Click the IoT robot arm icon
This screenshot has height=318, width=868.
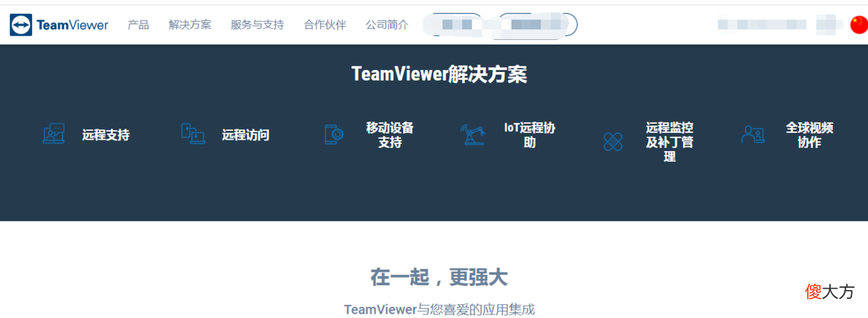tap(472, 134)
